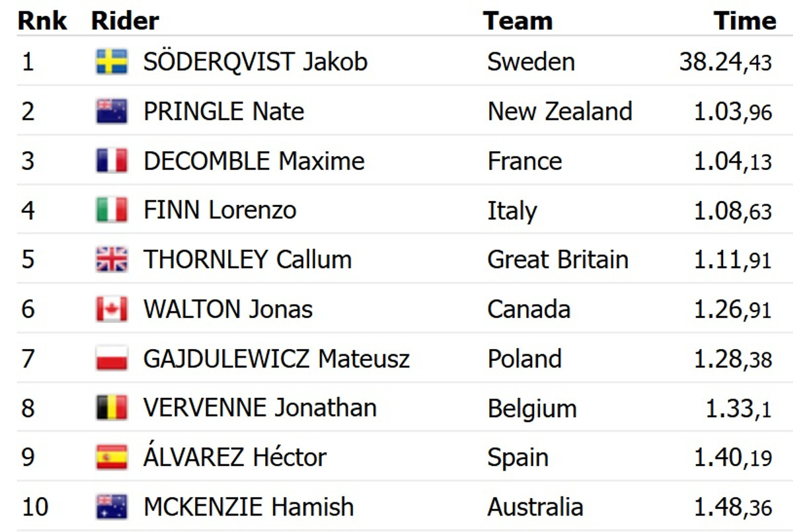Click the Italy flag icon

pos(112,210)
